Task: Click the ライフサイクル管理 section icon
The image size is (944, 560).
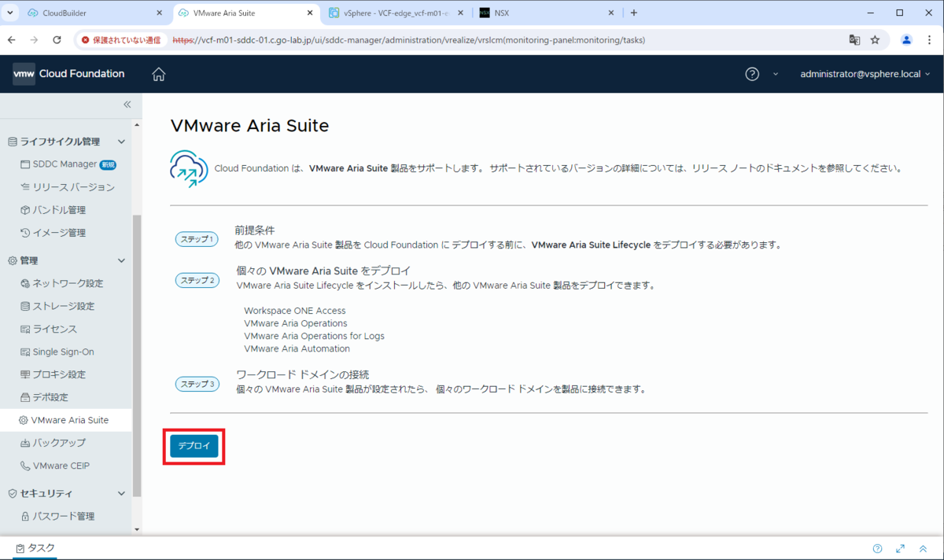Action: coord(12,142)
